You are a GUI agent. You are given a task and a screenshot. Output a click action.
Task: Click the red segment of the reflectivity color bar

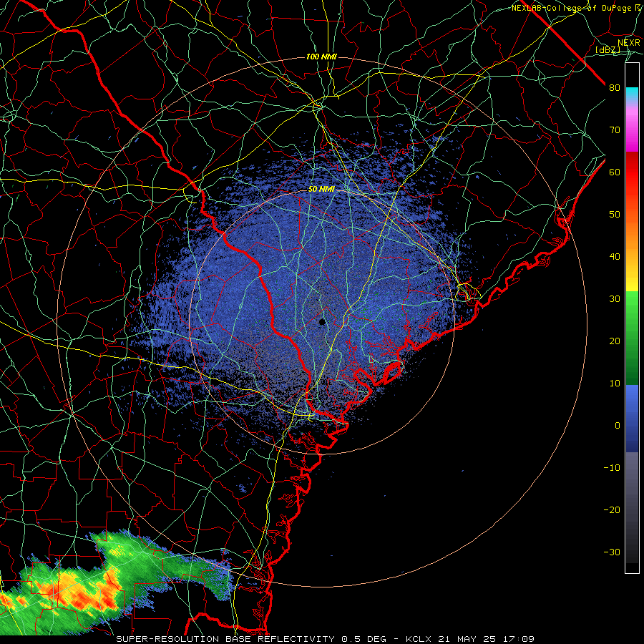[x=632, y=172]
